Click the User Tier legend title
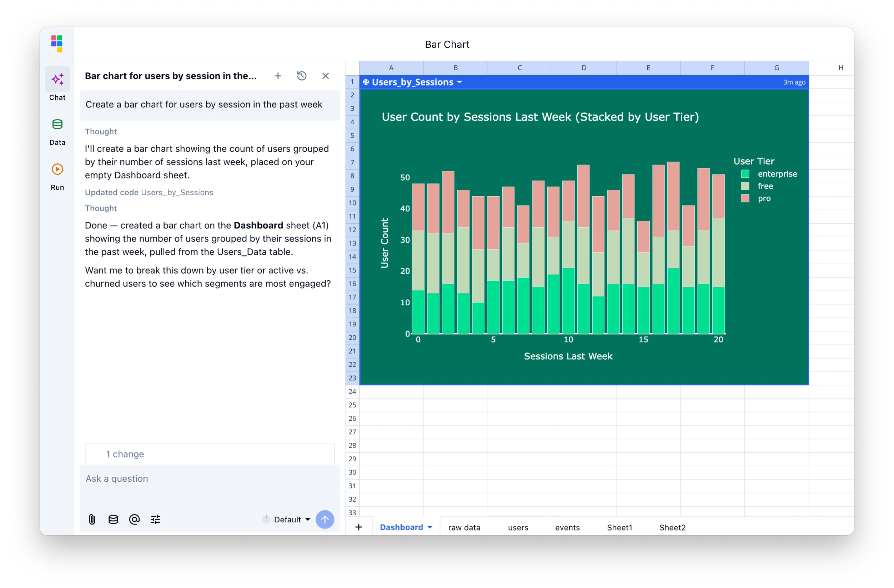Viewport: 894px width, 588px height. pos(754,162)
